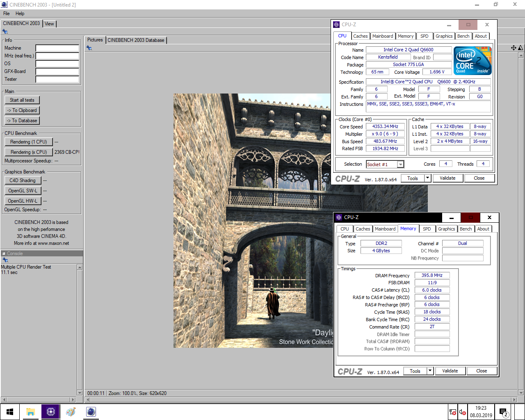Open the About tab in top CPU-Z window

coord(481,36)
